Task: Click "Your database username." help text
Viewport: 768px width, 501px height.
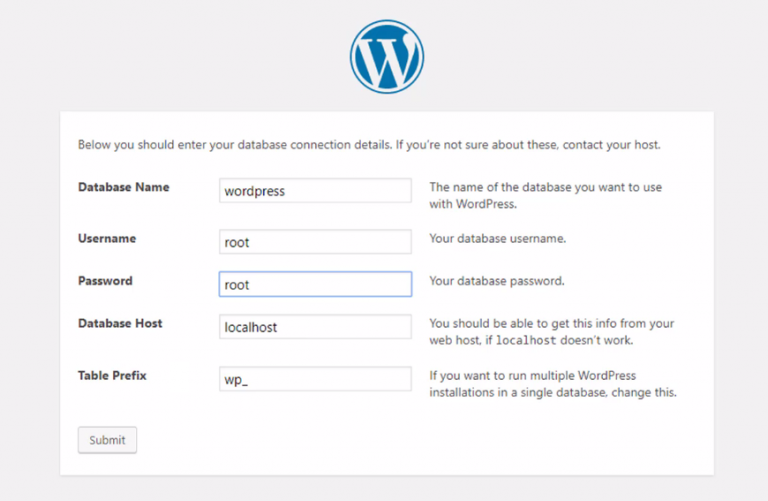Action: tap(497, 239)
